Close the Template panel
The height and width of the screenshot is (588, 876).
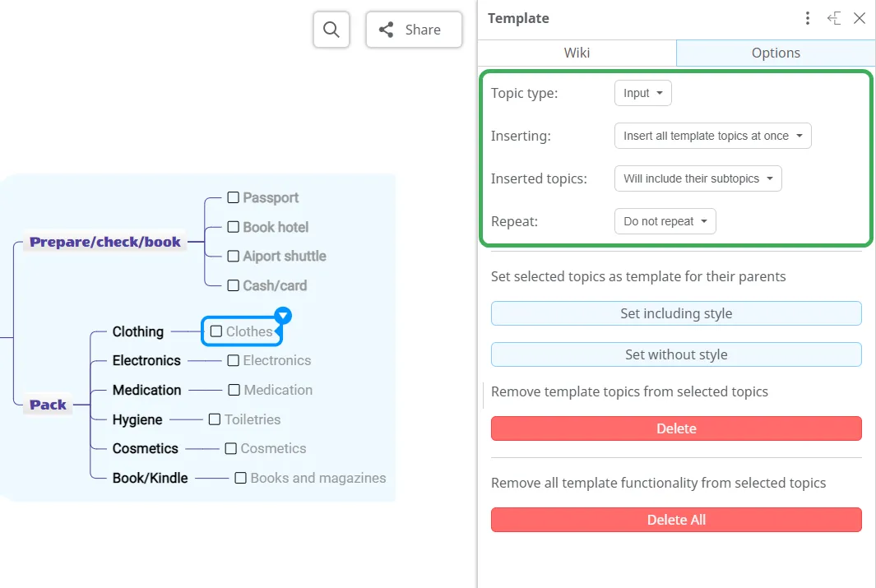pos(860,18)
